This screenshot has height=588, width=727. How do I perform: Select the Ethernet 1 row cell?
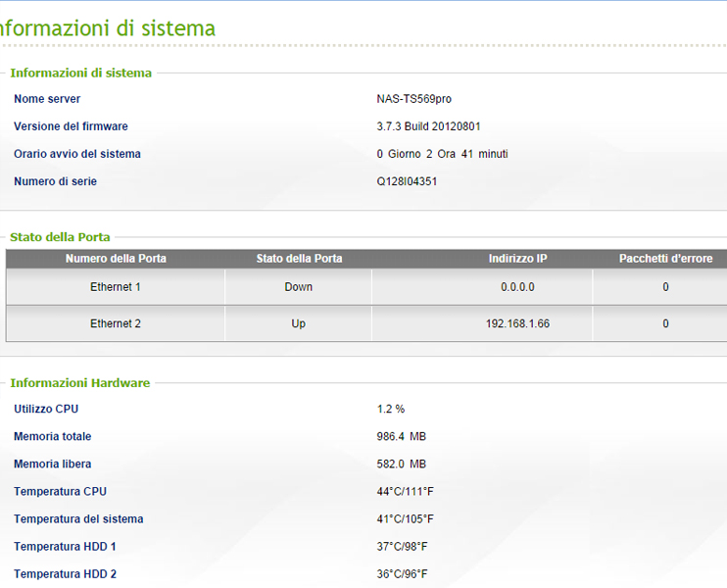116,287
